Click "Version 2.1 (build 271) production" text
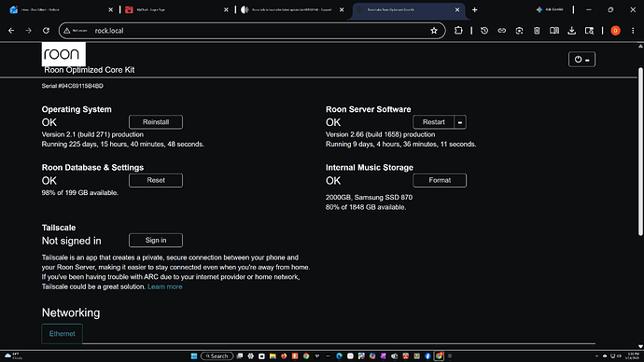Image resolution: width=644 pixels, height=362 pixels. point(92,134)
